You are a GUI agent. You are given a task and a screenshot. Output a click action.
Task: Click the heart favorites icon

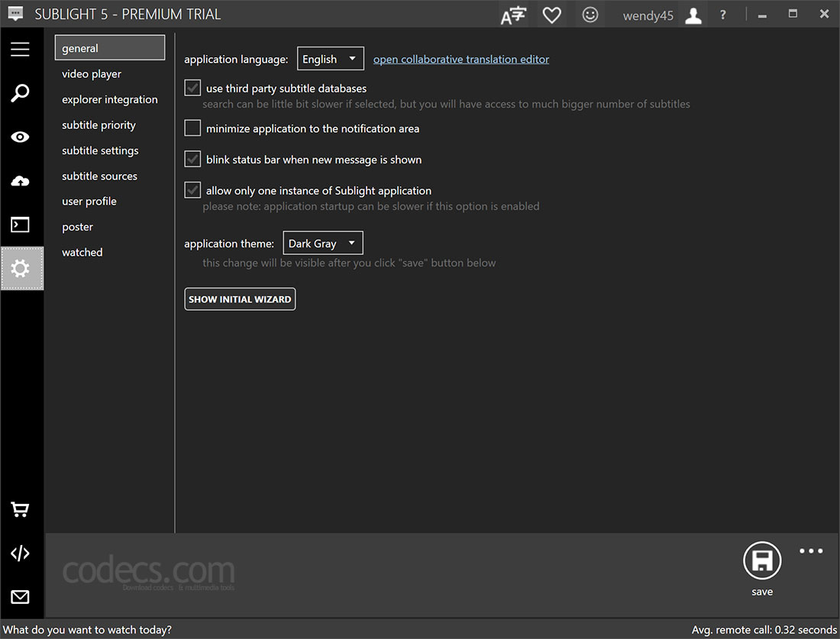(x=552, y=15)
